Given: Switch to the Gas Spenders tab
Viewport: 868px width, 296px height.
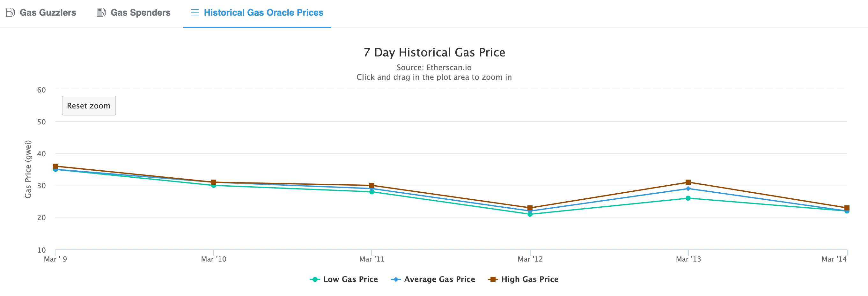Looking at the screenshot, I should click(x=141, y=12).
